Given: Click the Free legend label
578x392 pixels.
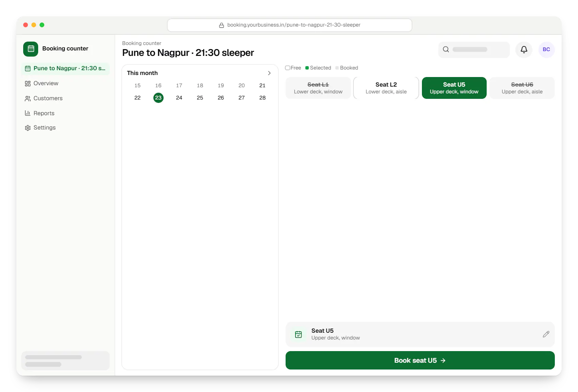Looking at the screenshot, I should (x=296, y=68).
